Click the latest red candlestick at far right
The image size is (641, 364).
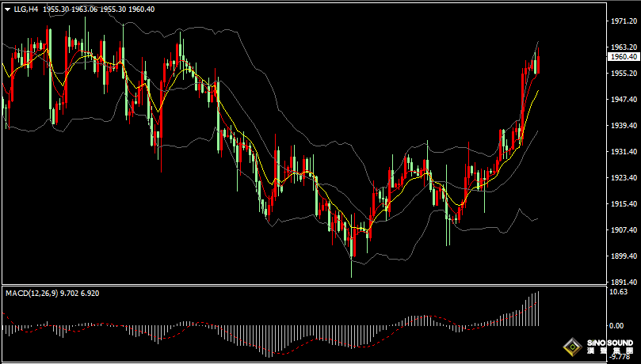coord(538,66)
